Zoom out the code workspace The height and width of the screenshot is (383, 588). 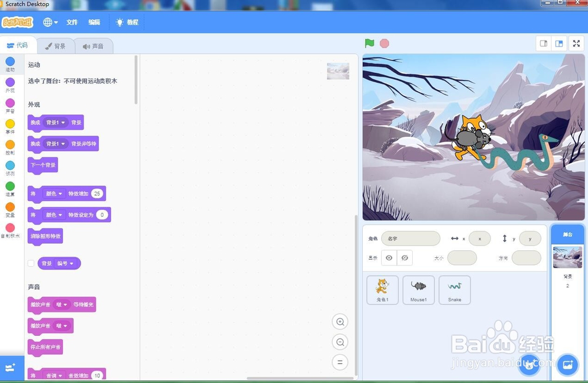point(340,342)
